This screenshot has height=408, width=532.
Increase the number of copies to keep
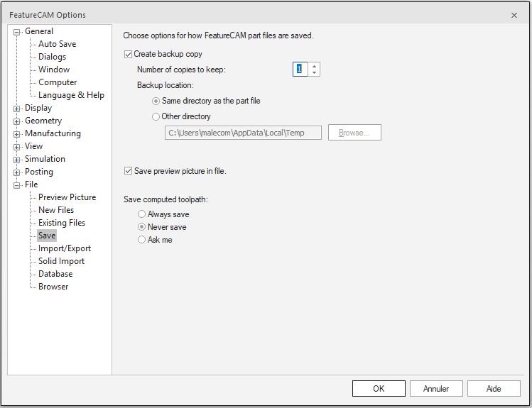point(315,66)
